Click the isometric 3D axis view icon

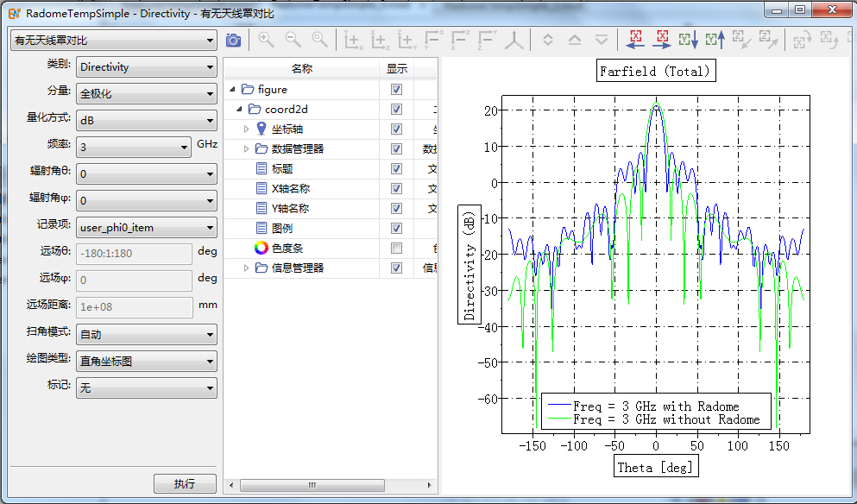[x=514, y=40]
